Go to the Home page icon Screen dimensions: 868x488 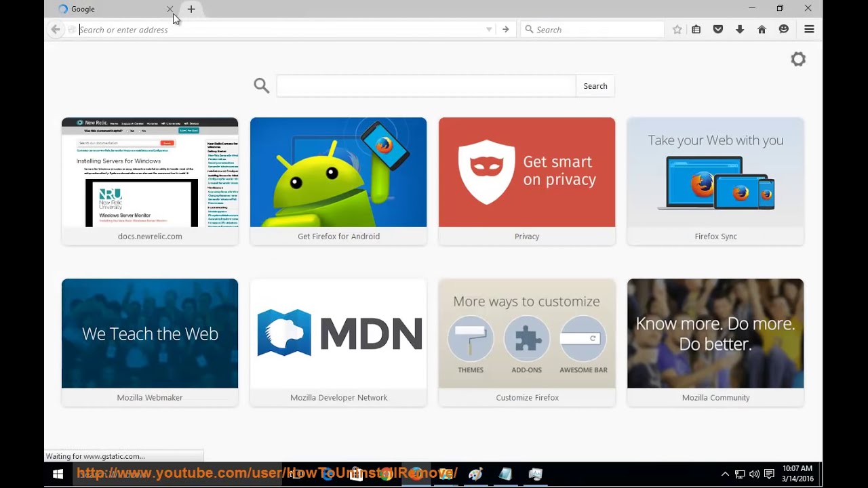click(762, 29)
